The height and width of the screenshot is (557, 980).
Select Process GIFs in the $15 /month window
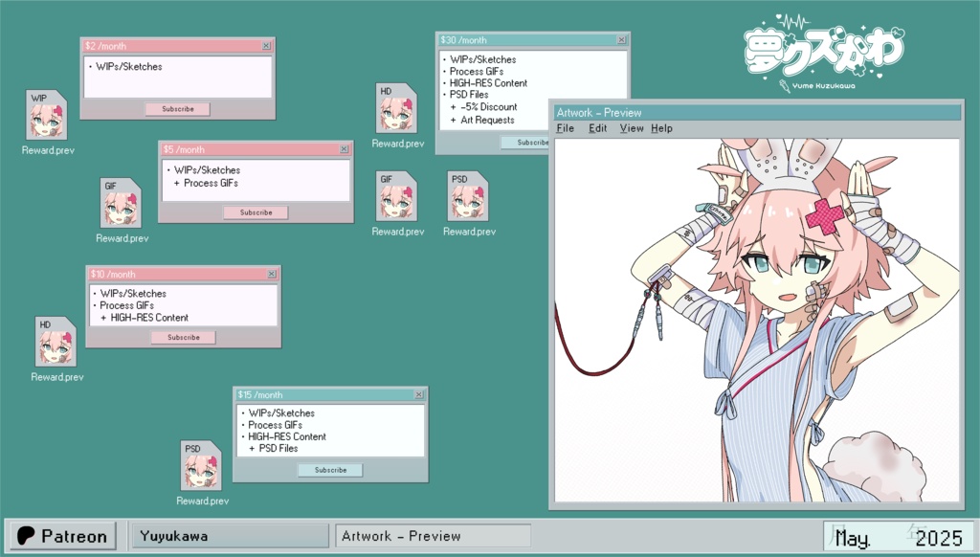tap(275, 425)
